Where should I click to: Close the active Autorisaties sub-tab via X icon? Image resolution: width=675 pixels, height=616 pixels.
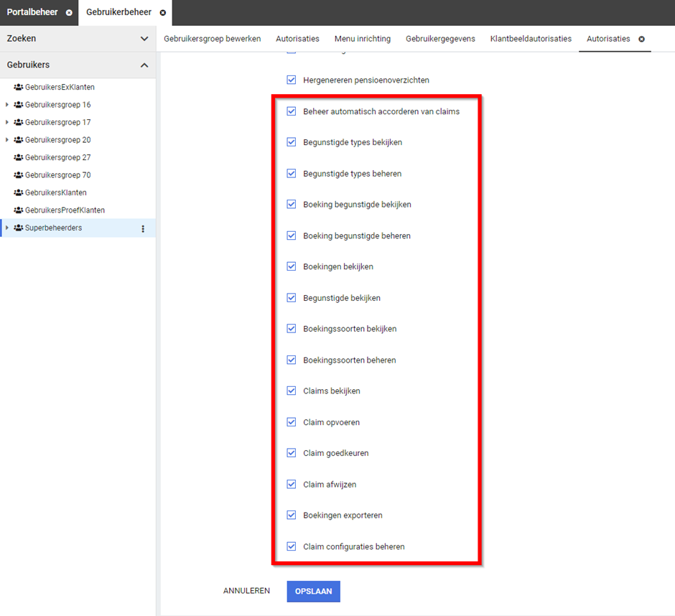pos(641,39)
